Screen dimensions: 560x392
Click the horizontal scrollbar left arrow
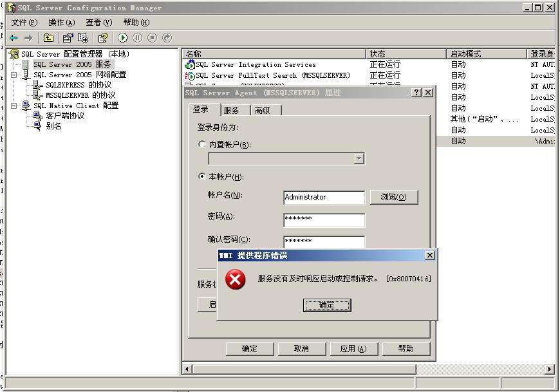(187, 369)
